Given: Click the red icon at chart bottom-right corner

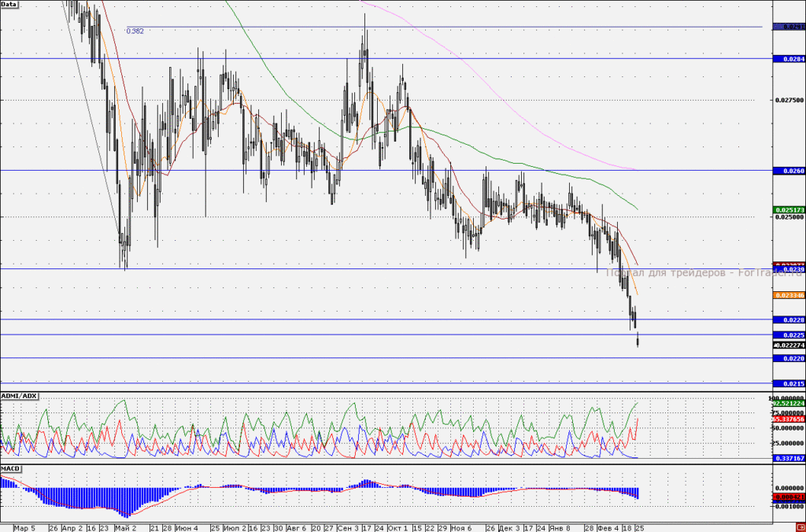Looking at the screenshot, I should (x=800, y=528).
